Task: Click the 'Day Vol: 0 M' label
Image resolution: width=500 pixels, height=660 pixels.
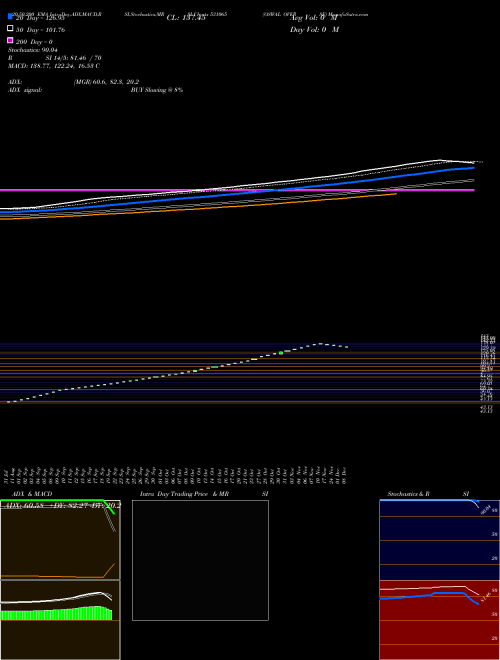Action: click(x=314, y=30)
